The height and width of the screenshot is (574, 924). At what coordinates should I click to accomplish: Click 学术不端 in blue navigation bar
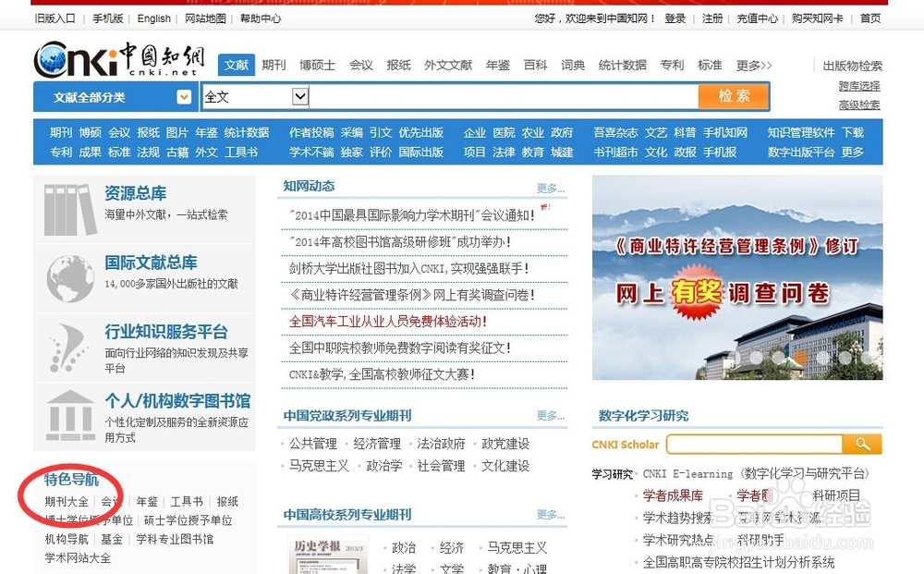point(311,152)
